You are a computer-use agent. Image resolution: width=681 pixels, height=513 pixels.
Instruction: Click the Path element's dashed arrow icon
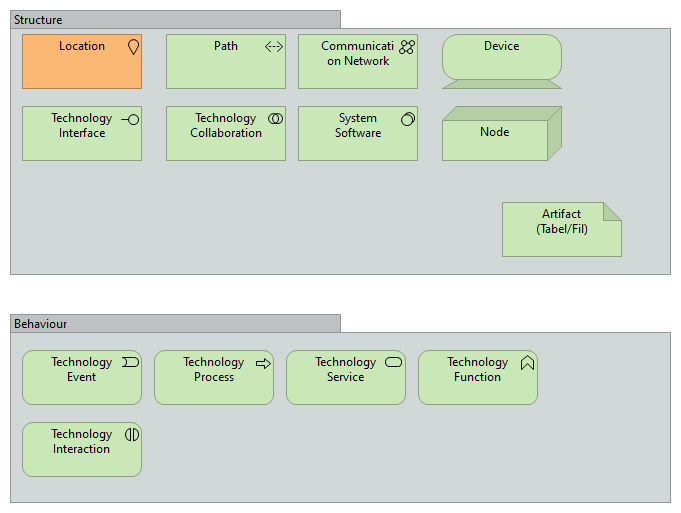274,46
